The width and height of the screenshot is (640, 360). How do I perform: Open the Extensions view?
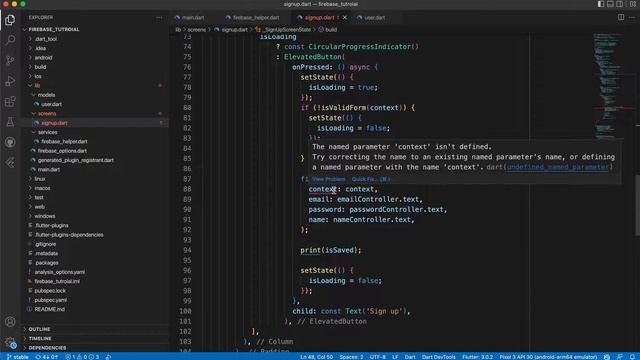pyautogui.click(x=10, y=101)
